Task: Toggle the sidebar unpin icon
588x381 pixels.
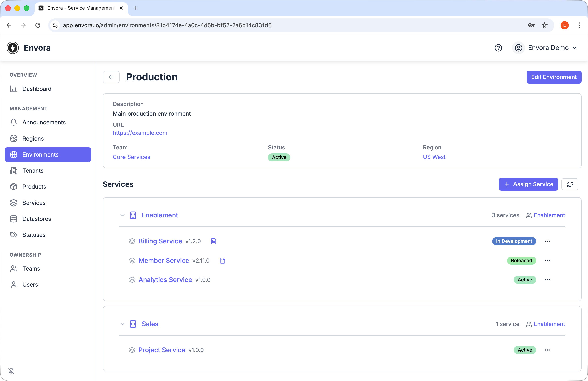Action: (x=11, y=371)
